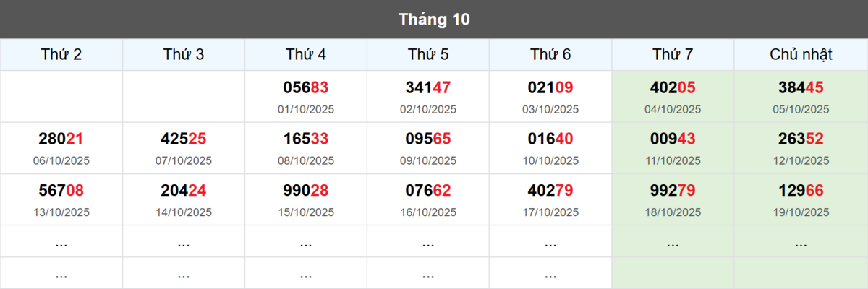Open the 26352 result for 12/10/2025
The width and height of the screenshot is (868, 289).
(x=801, y=139)
